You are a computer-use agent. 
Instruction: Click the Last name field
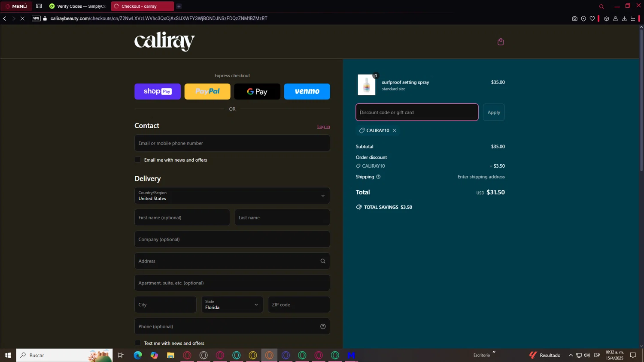pos(283,217)
